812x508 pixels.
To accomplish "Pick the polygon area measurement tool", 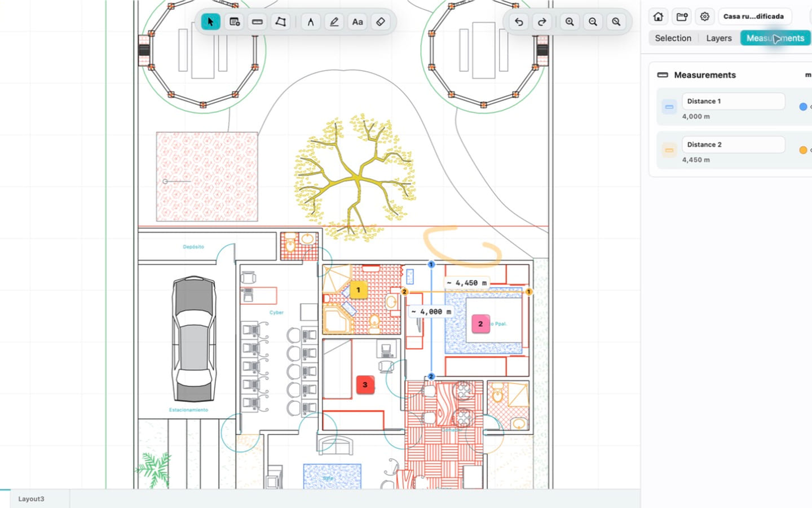I will click(x=280, y=22).
